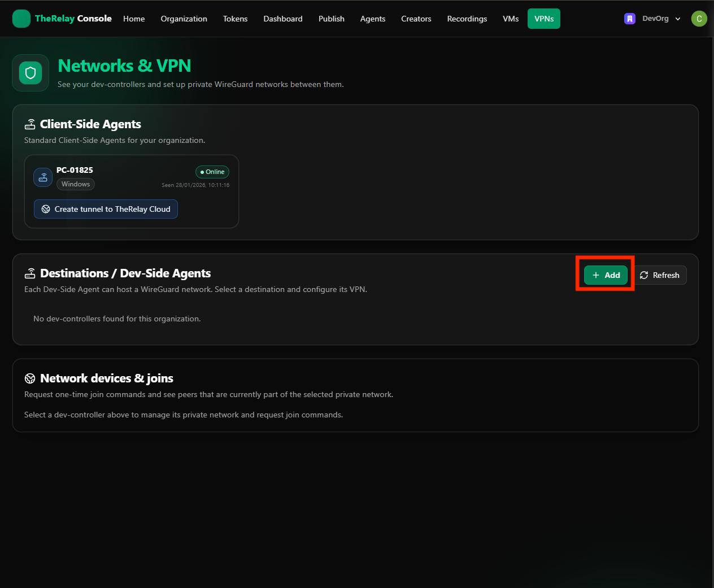Viewport: 714px width, 588px height.
Task: Open the Tokens menu item
Action: (x=235, y=18)
